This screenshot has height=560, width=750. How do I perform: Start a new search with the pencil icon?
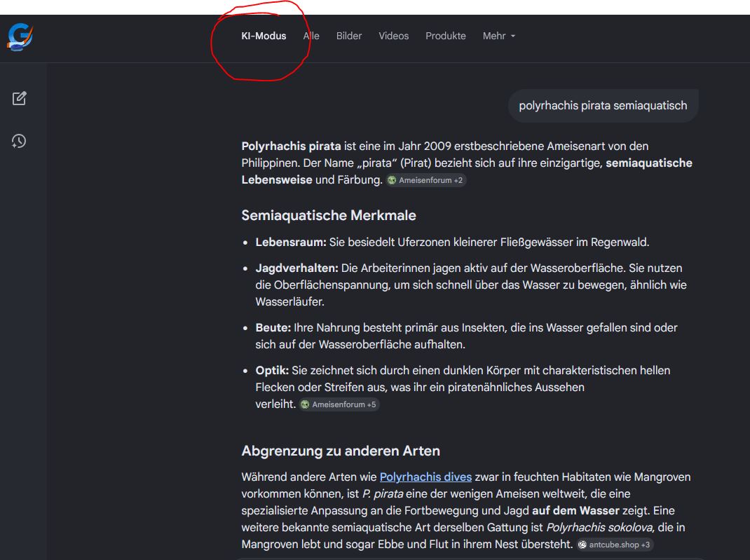point(20,99)
